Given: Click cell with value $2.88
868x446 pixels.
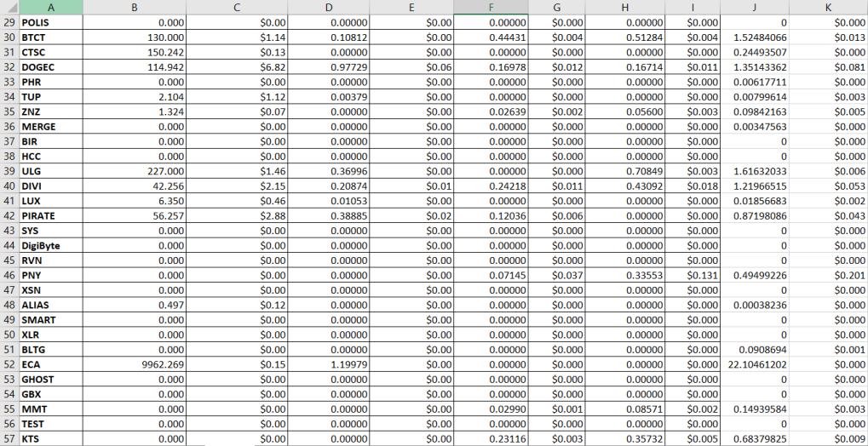Looking at the screenshot, I should [x=237, y=216].
